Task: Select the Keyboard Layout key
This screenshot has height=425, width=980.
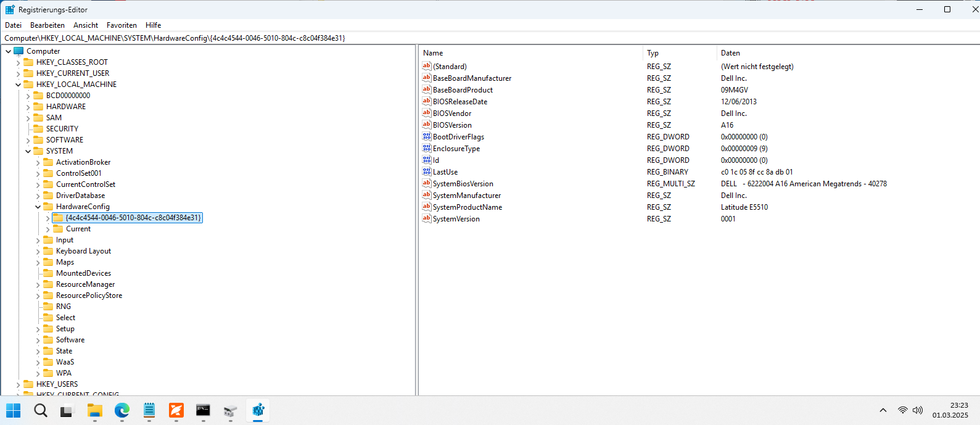Action: (83, 251)
